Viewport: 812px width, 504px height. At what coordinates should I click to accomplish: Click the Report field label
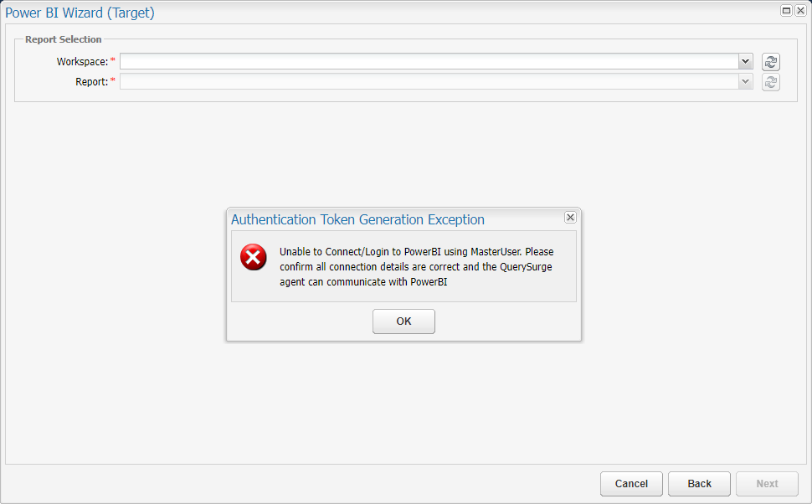pyautogui.click(x=91, y=82)
